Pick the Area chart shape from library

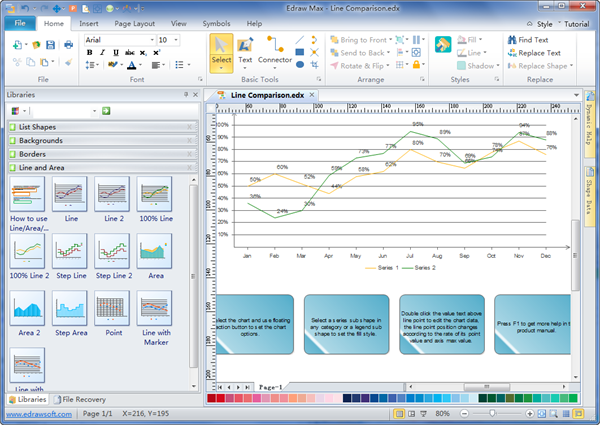click(x=154, y=253)
